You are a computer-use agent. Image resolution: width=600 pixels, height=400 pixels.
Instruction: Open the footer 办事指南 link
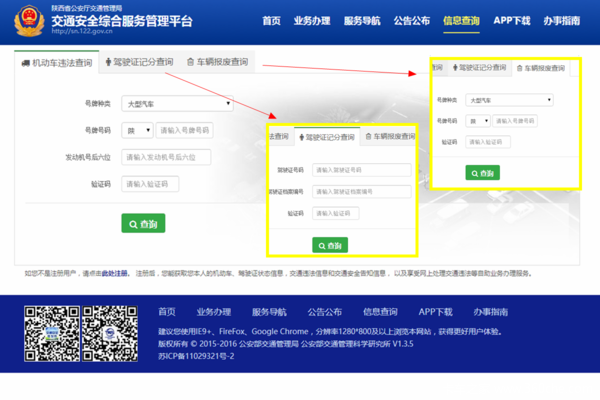coord(491,312)
